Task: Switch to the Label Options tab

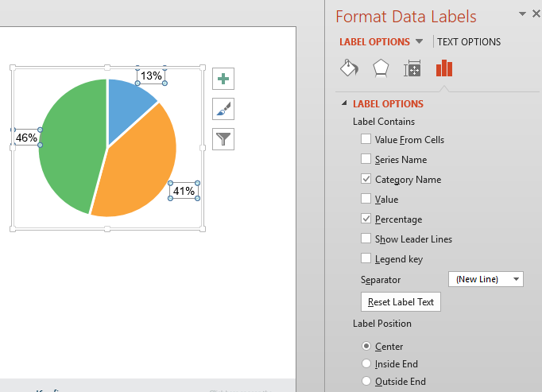Action: click(374, 42)
